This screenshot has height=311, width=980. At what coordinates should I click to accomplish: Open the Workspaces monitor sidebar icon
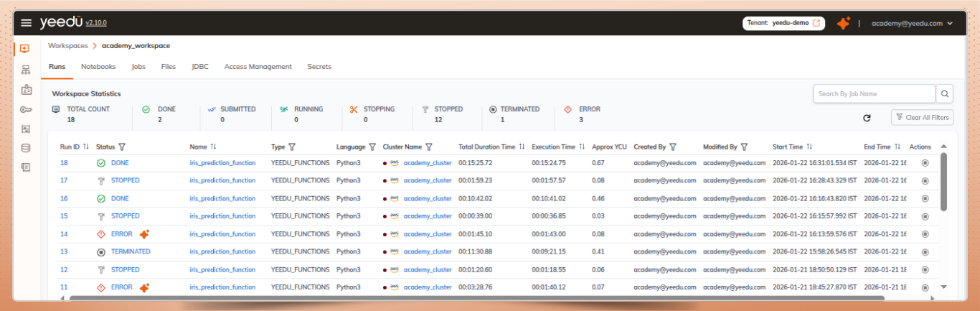pos(25,49)
